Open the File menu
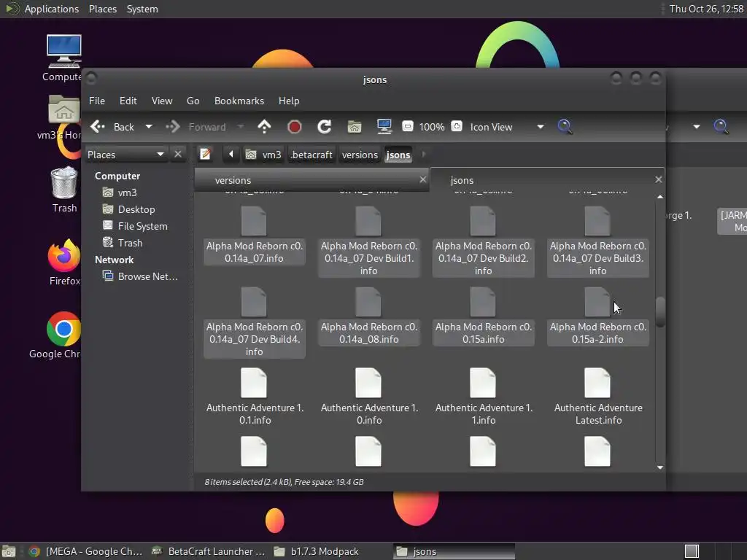Screen dimensions: 747x560 point(97,101)
